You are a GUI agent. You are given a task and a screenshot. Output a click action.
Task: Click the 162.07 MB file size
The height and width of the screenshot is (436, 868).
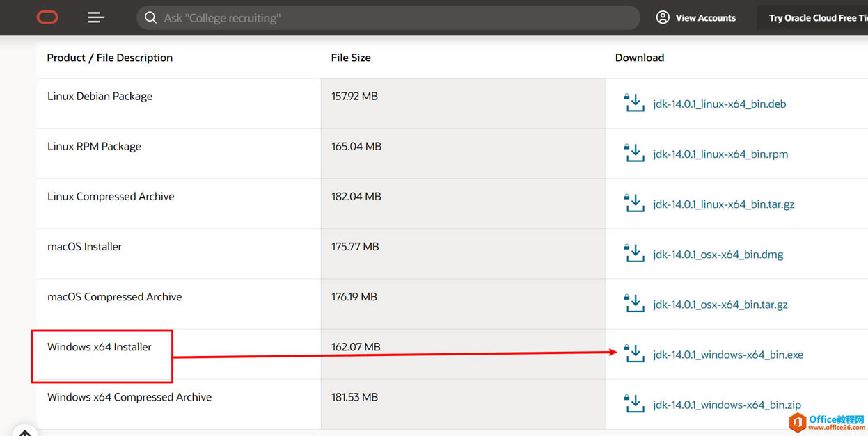[356, 346]
